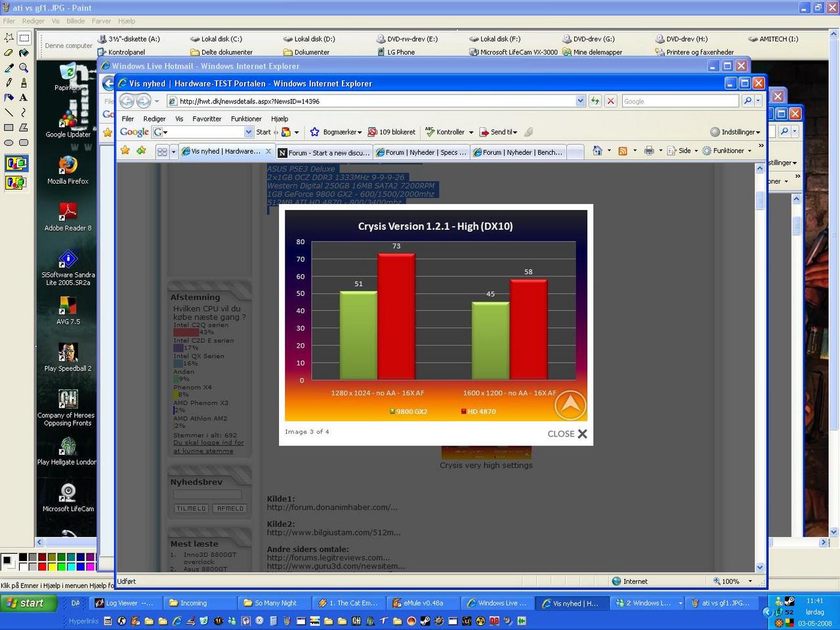
Task: Select the Pick Color eyedropper tool
Action: [9, 68]
